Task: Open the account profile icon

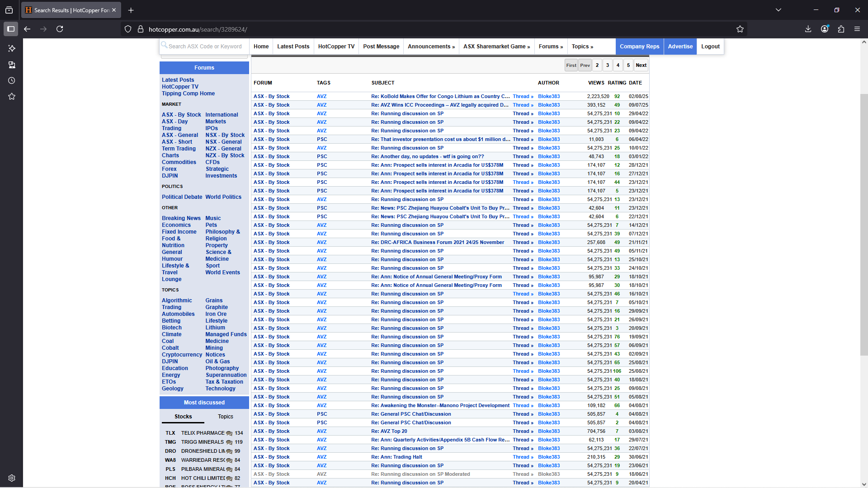Action: click(x=825, y=29)
